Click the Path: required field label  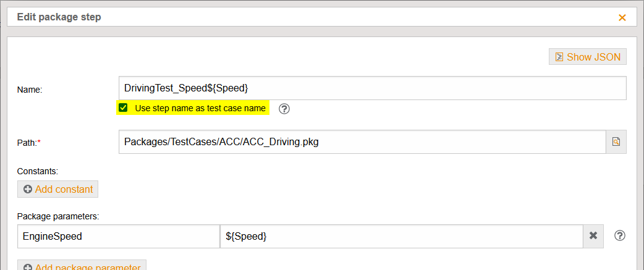[x=28, y=143]
